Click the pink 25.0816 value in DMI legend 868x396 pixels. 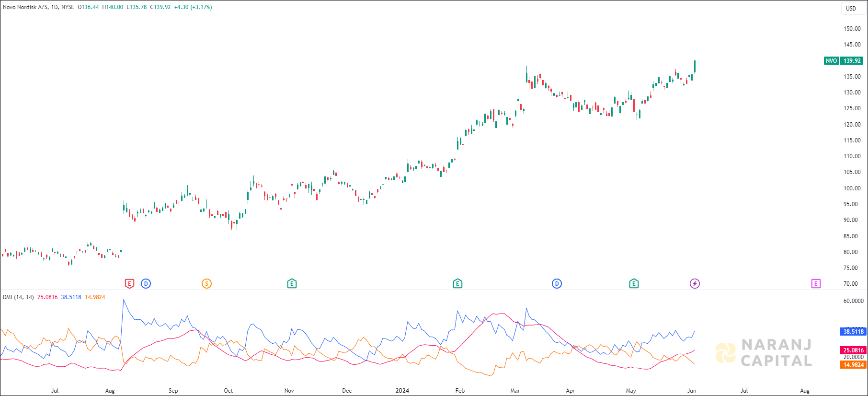[47, 297]
